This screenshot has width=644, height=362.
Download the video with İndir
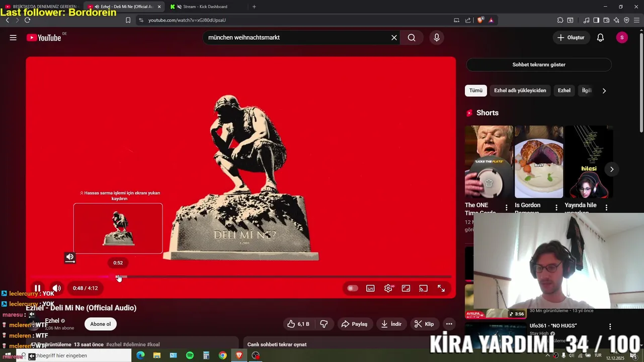391,324
